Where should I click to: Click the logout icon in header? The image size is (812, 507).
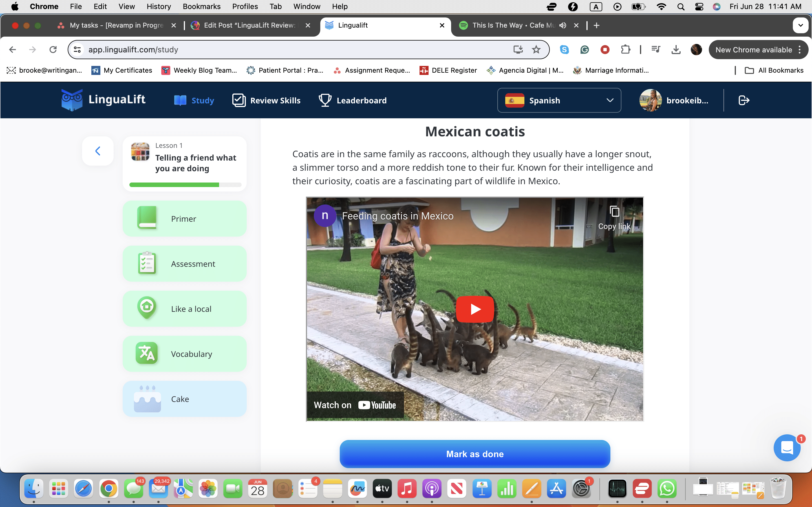point(744,100)
